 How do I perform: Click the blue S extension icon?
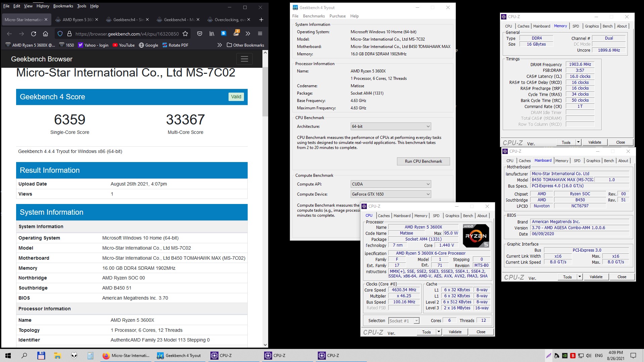click(224, 33)
